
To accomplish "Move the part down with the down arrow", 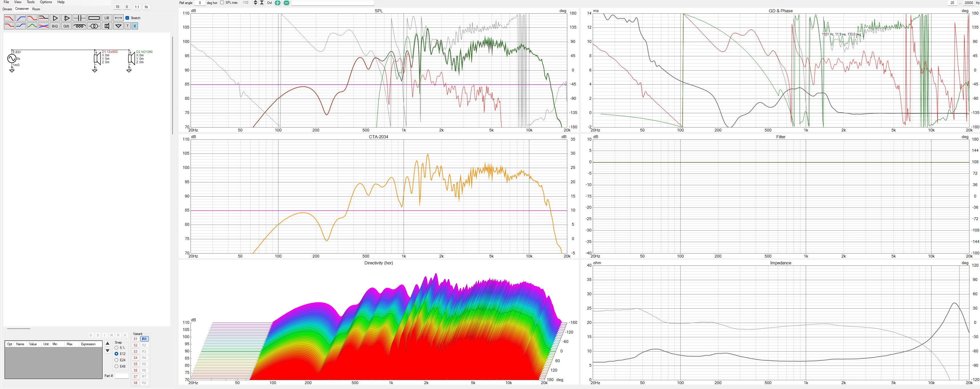I will (108, 351).
